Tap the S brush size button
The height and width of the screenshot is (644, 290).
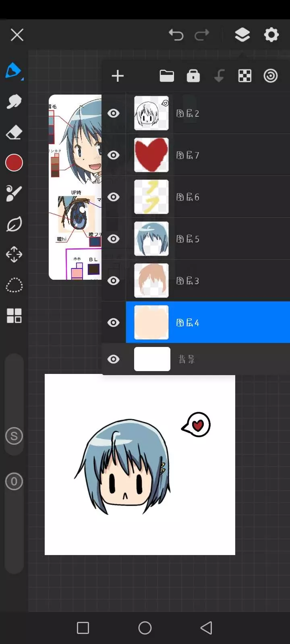pos(14,436)
